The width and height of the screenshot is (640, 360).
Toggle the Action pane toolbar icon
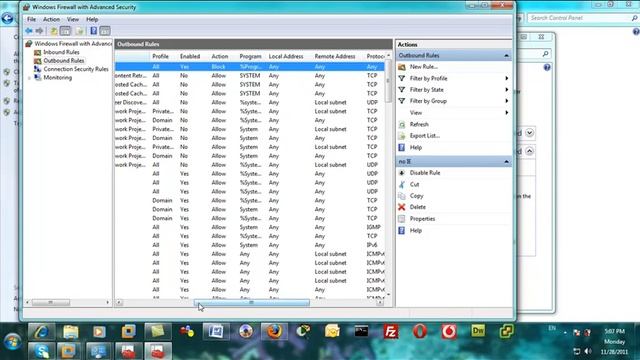[x=105, y=31]
